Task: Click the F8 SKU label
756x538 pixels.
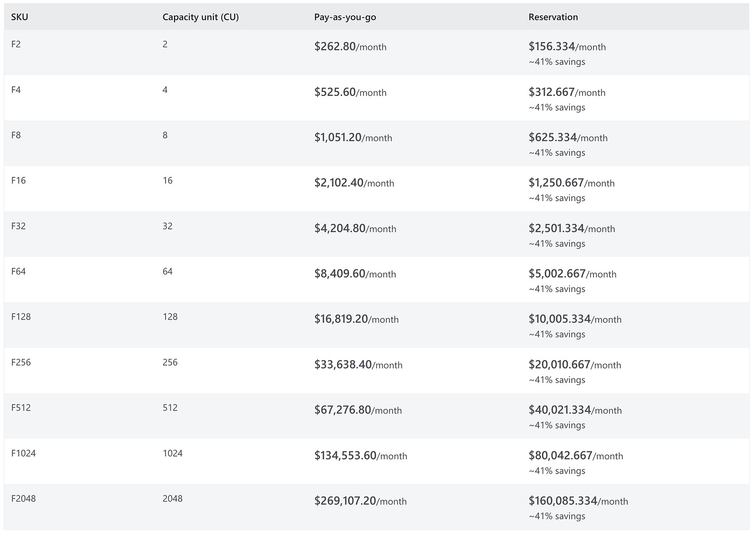Action: click(16, 135)
